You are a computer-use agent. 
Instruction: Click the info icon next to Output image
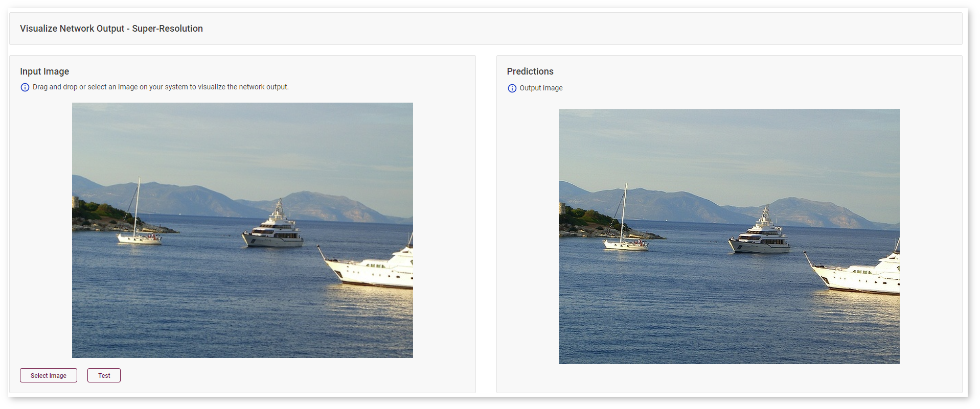coord(512,88)
